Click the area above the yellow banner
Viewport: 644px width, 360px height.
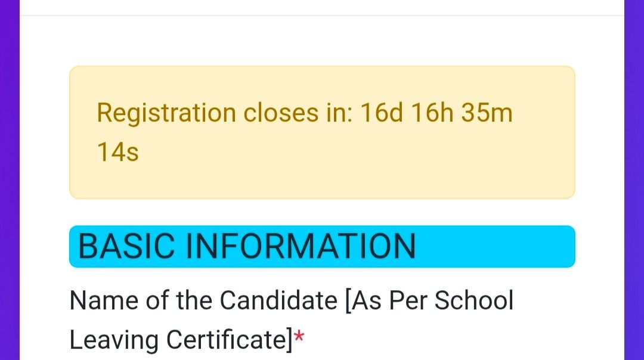tap(322, 42)
